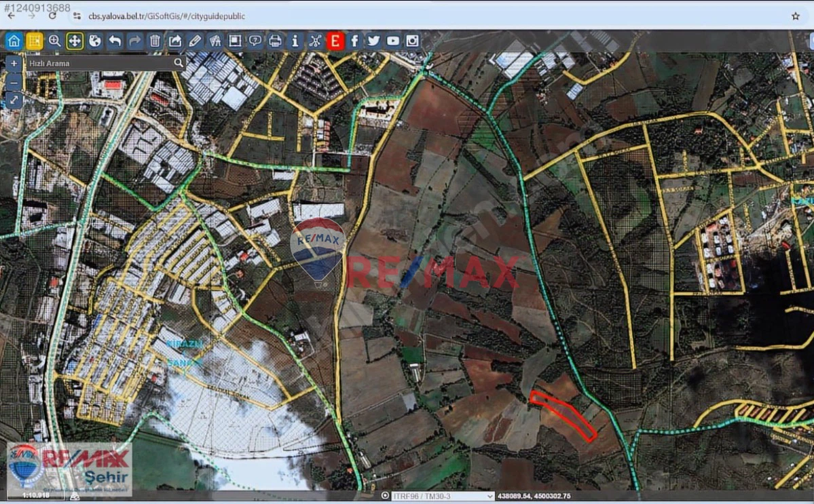The width and height of the screenshot is (814, 504).
Task: Zoom in with the plus button
Action: click(14, 64)
